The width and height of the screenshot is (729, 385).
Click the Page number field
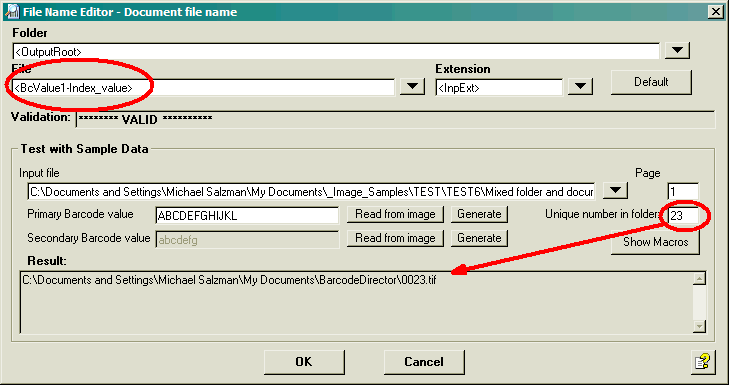683,192
